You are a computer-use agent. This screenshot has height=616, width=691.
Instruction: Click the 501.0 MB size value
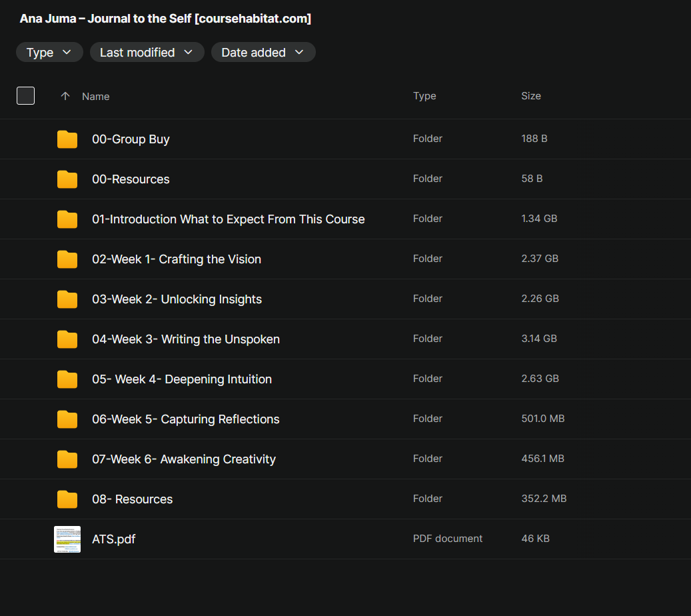click(x=543, y=419)
